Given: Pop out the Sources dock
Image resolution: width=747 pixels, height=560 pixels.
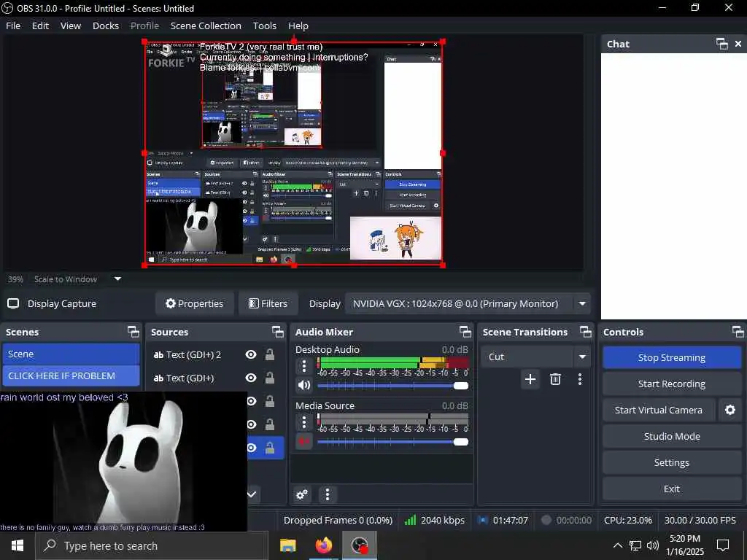Looking at the screenshot, I should (x=278, y=332).
